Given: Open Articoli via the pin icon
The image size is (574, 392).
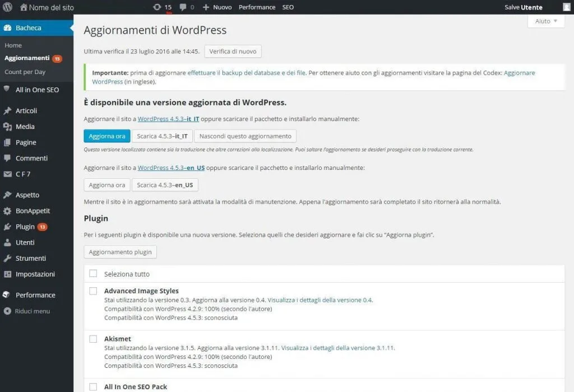Looking at the screenshot, I should tap(8, 110).
